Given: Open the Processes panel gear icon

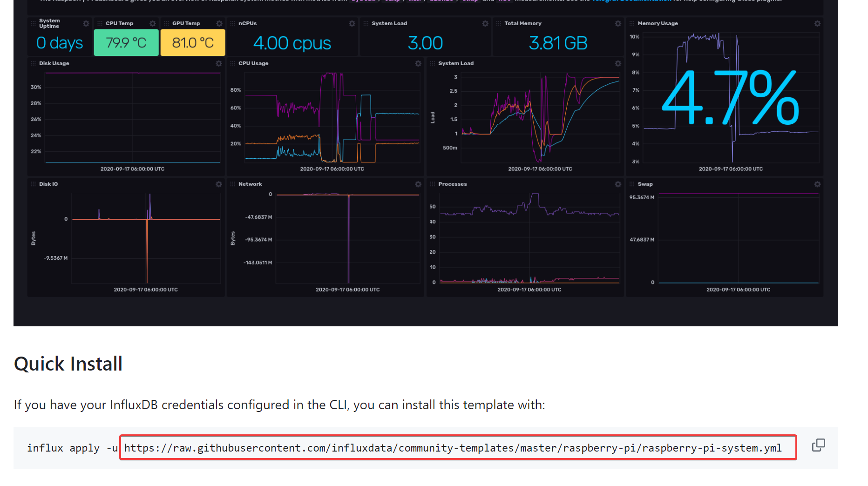Looking at the screenshot, I should (x=618, y=184).
